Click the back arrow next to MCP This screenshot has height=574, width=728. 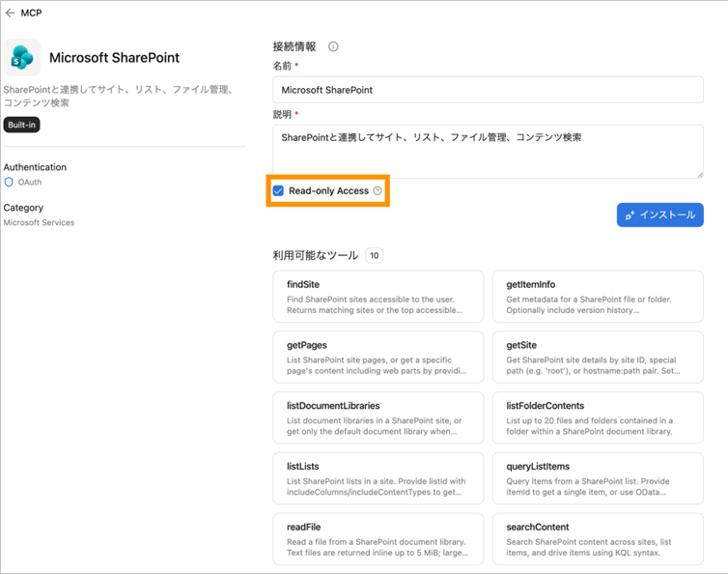click(10, 13)
